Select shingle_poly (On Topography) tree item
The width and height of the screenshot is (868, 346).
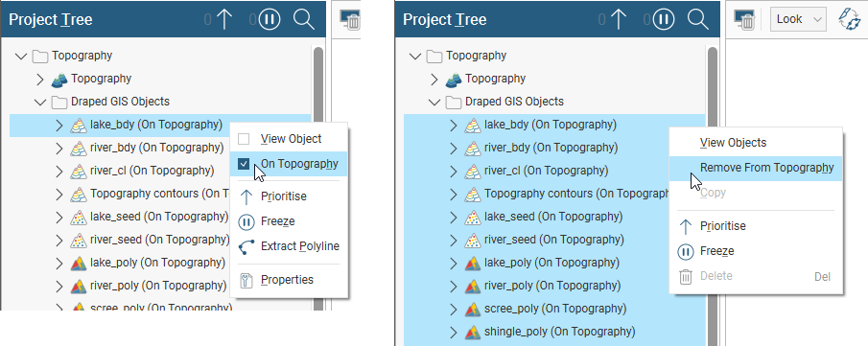point(559,333)
